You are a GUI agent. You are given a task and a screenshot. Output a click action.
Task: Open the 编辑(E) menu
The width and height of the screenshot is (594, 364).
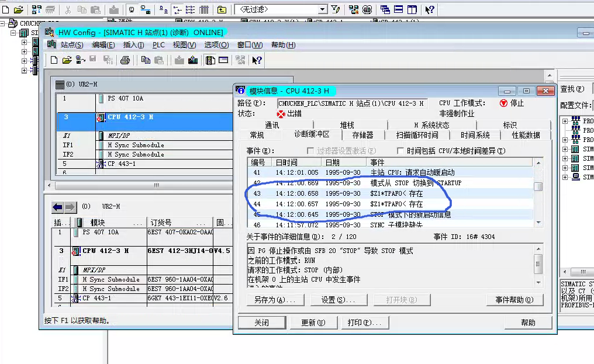pos(103,45)
